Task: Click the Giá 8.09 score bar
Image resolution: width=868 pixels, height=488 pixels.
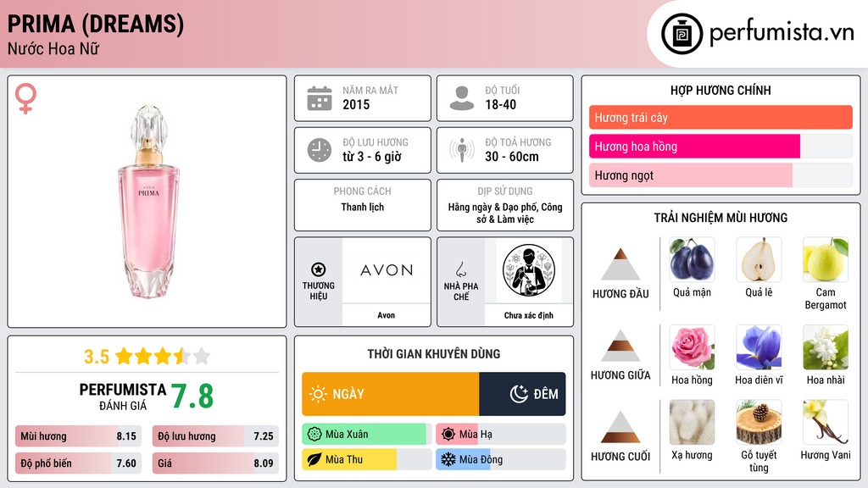Action: point(215,463)
